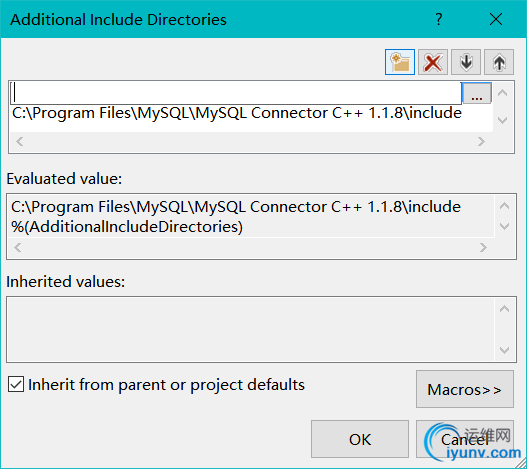
Task: Click the New Line folder icon
Action: pyautogui.click(x=400, y=62)
